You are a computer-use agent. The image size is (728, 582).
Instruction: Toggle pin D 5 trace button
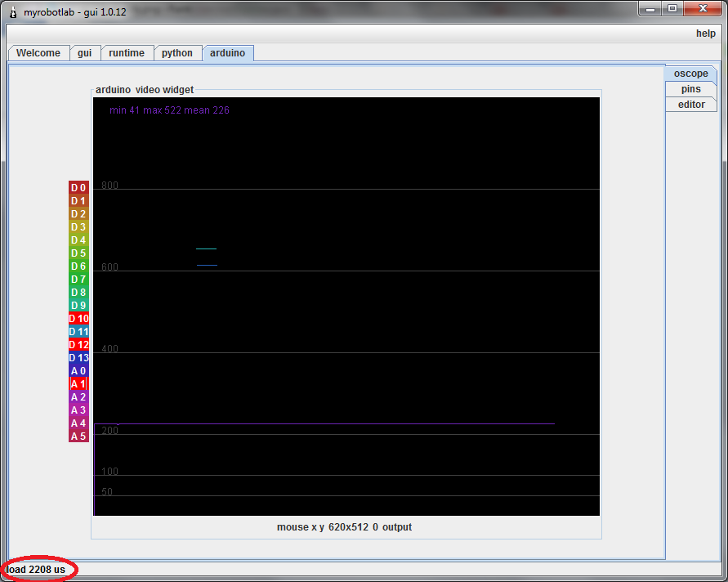click(78, 253)
